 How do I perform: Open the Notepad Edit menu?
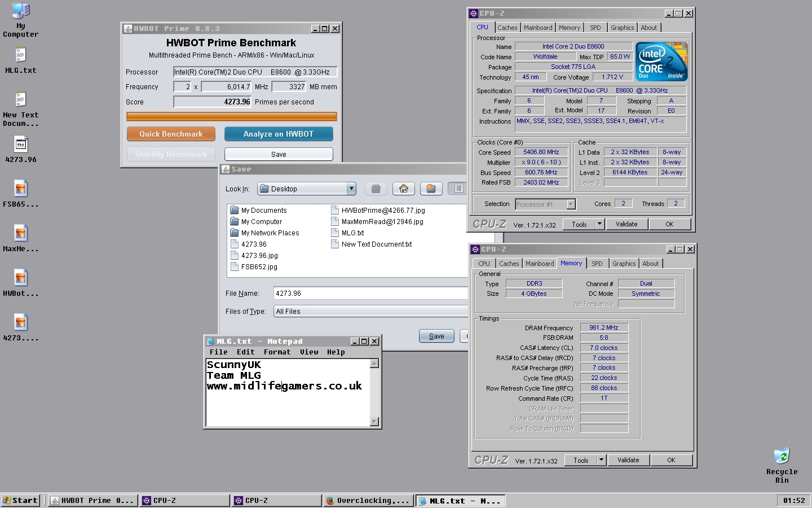click(x=246, y=352)
